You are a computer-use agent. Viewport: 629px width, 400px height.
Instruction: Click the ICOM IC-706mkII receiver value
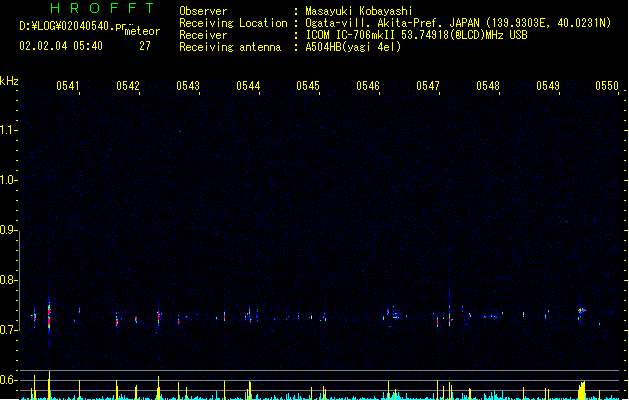416,35
